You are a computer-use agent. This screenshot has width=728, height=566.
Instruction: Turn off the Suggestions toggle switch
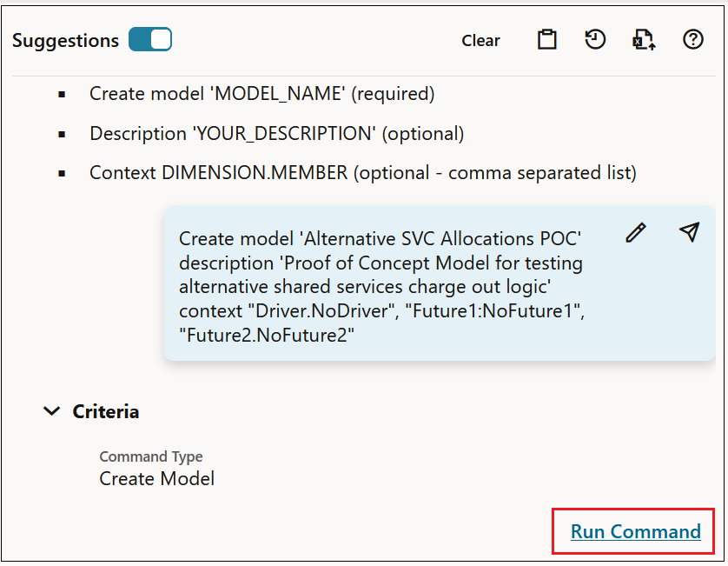[150, 40]
